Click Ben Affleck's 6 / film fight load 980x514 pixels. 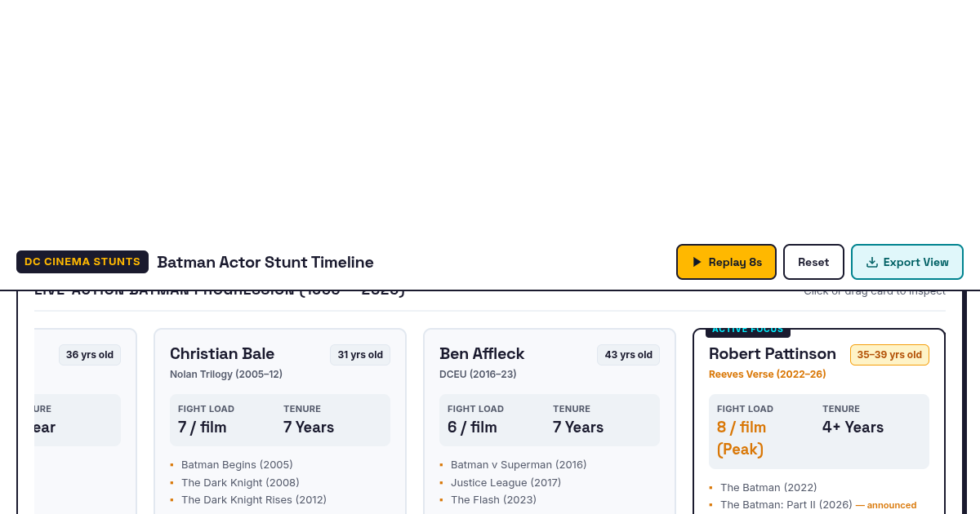472,428
